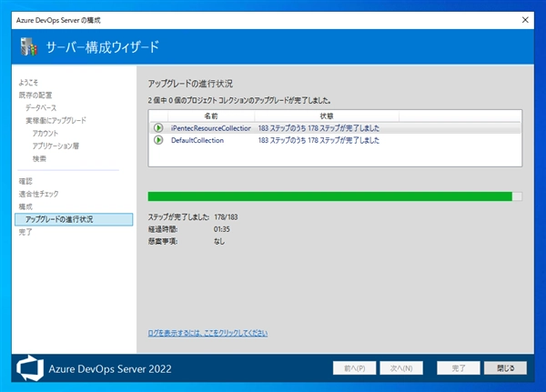
Task: Select アカウント step in the sidebar
Action: 45,133
